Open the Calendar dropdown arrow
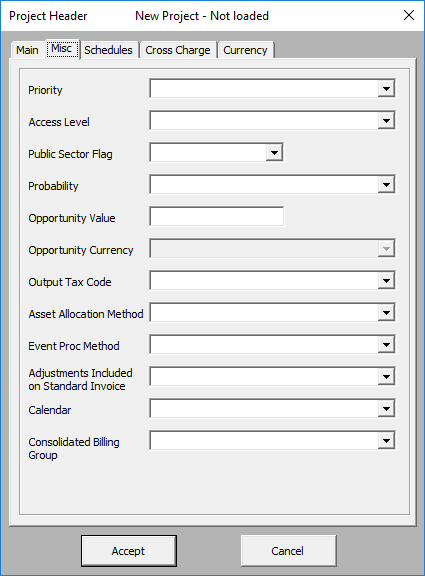Screen dimensions: 425x576 386,408
